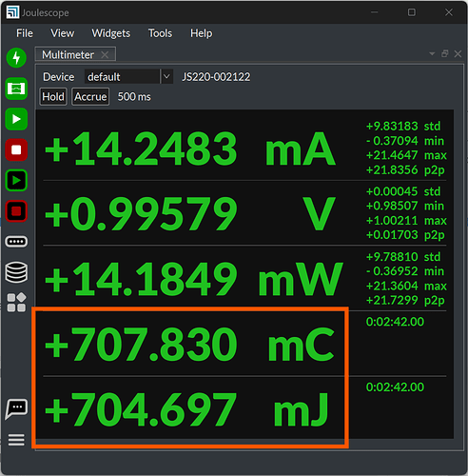The width and height of the screenshot is (468, 476).
Task: Start streaming with green play button
Action: pyautogui.click(x=16, y=119)
